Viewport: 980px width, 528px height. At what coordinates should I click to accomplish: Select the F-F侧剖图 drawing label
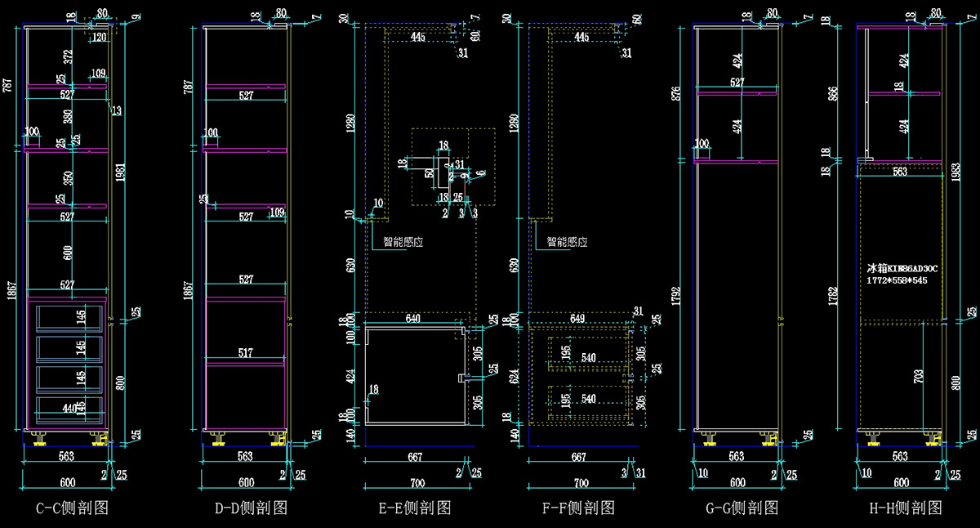tap(578, 508)
